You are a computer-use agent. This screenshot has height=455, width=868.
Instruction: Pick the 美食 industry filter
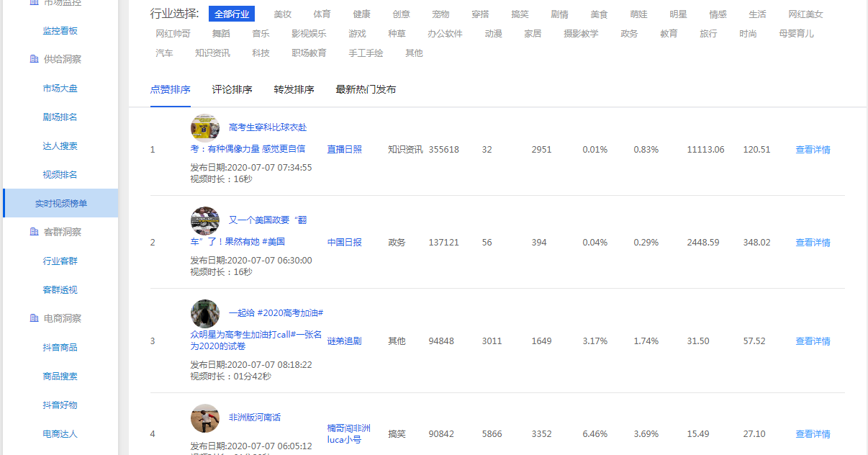pos(600,14)
